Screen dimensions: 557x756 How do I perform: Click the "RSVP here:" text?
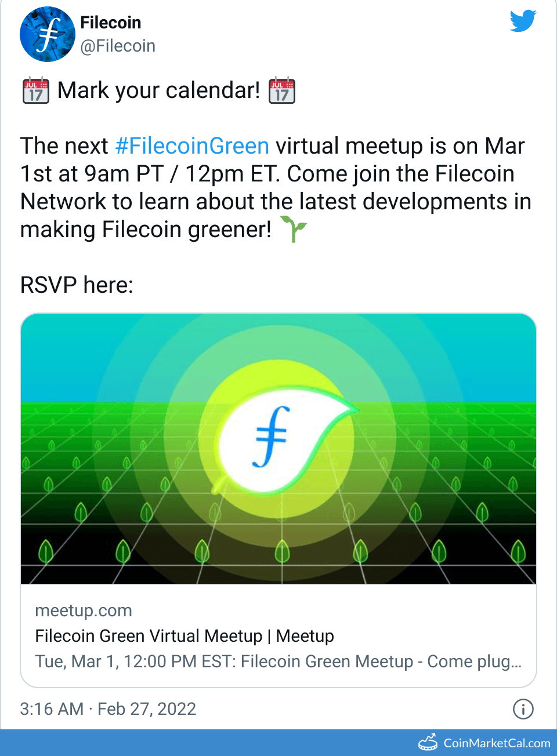[x=77, y=285]
